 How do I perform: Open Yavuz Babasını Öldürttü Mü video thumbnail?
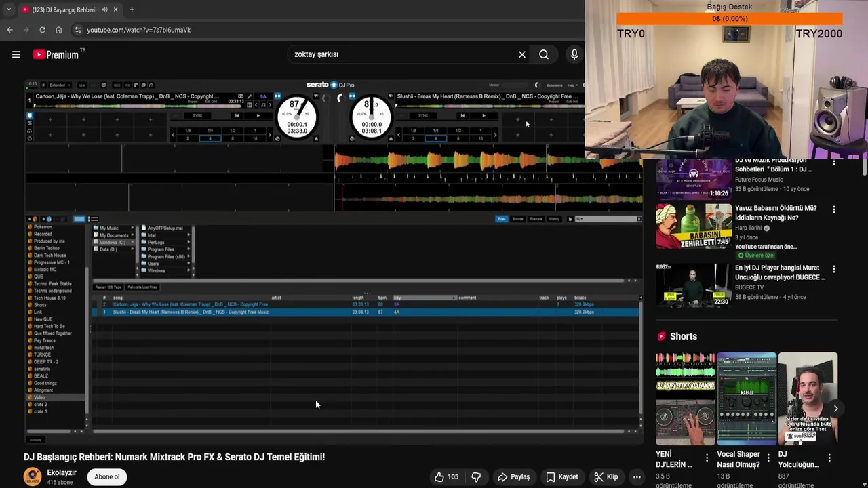(x=693, y=226)
